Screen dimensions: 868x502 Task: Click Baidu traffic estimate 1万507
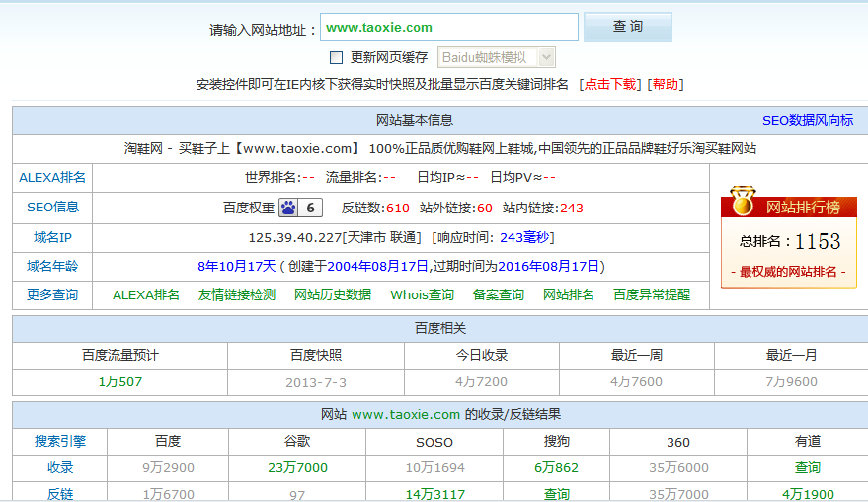click(119, 381)
